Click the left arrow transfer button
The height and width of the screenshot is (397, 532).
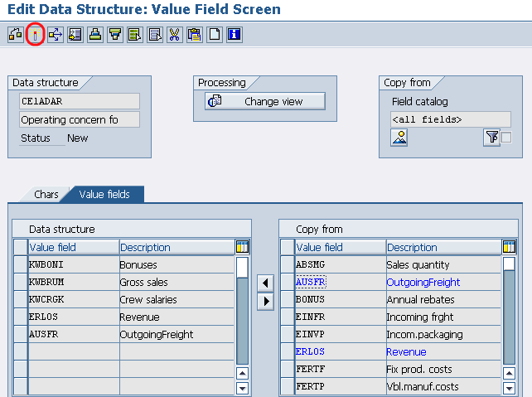pos(265,283)
